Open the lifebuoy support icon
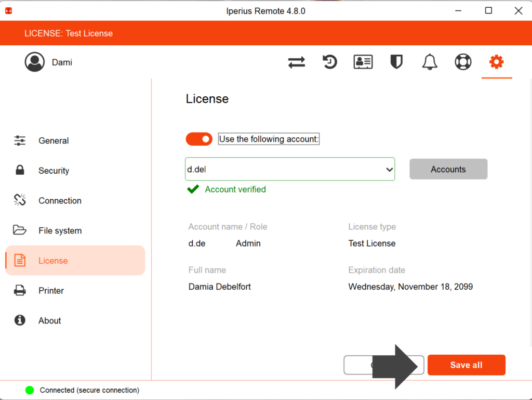The image size is (532, 400). 463,62
